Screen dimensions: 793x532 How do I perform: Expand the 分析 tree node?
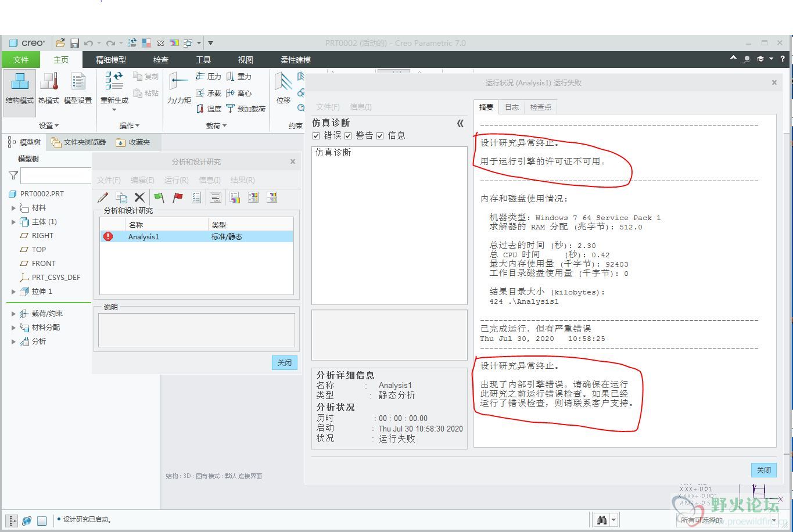[x=13, y=342]
